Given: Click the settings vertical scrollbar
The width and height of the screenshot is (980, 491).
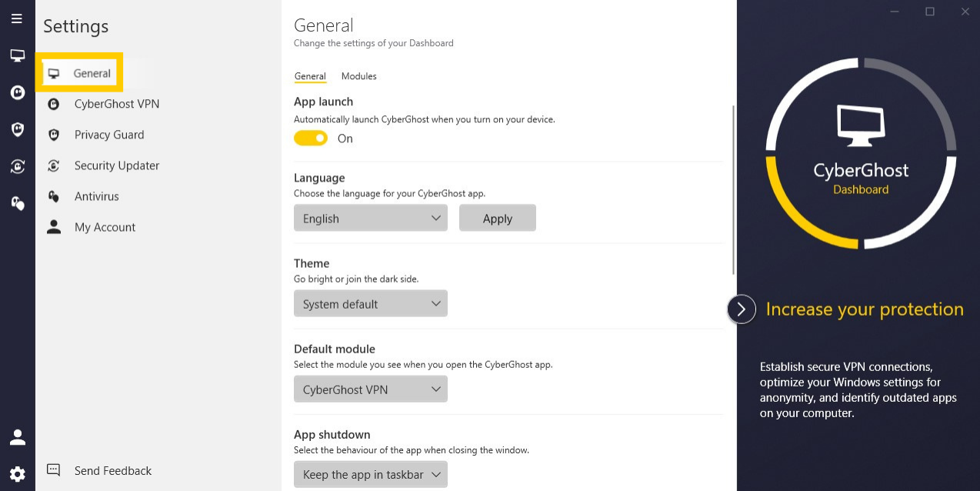Looking at the screenshot, I should (x=735, y=189).
